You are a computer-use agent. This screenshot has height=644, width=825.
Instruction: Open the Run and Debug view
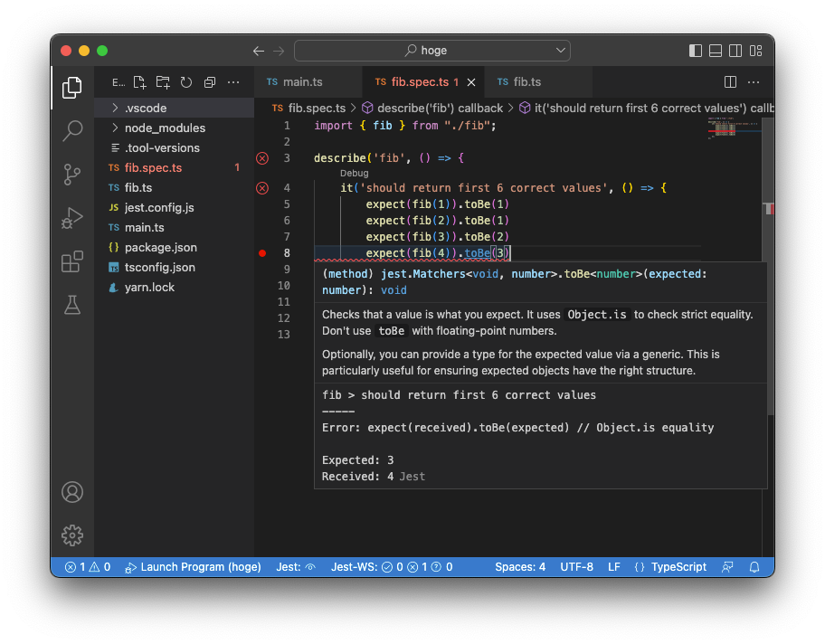[72, 218]
